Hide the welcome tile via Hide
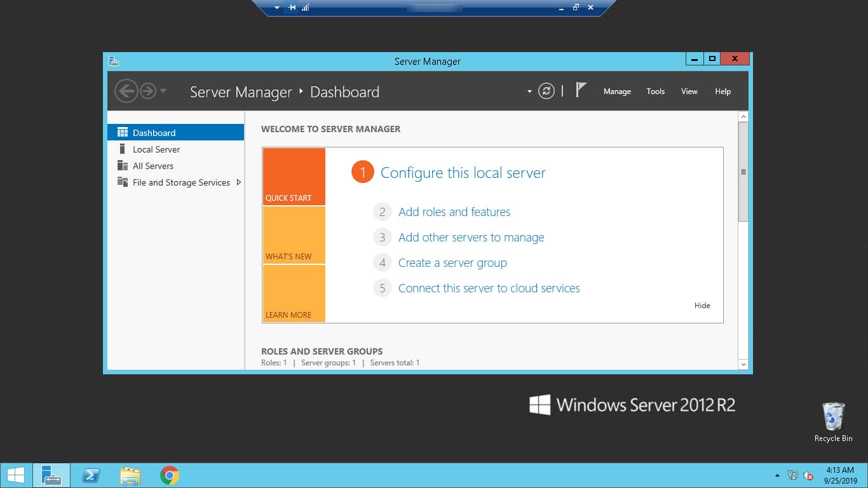The height and width of the screenshot is (488, 868). pyautogui.click(x=702, y=306)
